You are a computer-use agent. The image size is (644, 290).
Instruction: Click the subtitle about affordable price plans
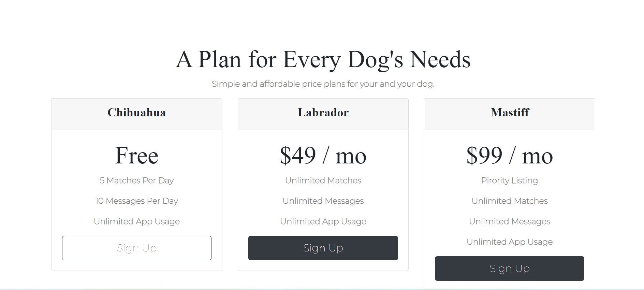pyautogui.click(x=323, y=84)
